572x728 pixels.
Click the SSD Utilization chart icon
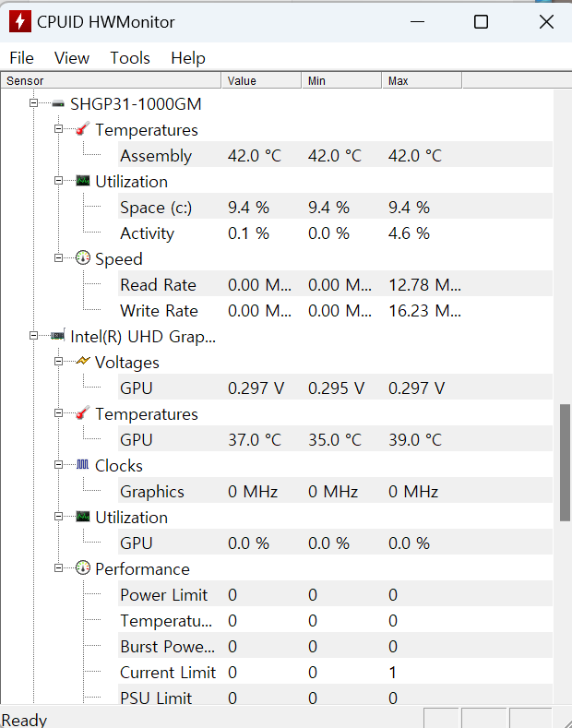[x=83, y=182]
